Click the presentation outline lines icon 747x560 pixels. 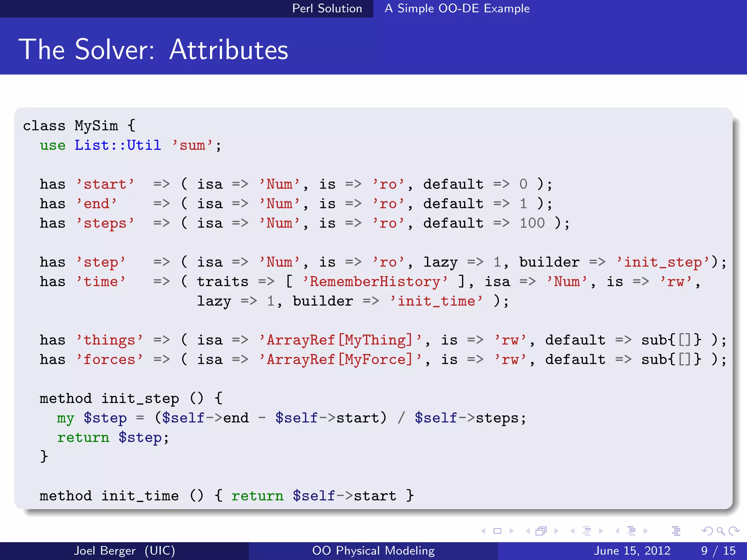pyautogui.click(x=676, y=531)
